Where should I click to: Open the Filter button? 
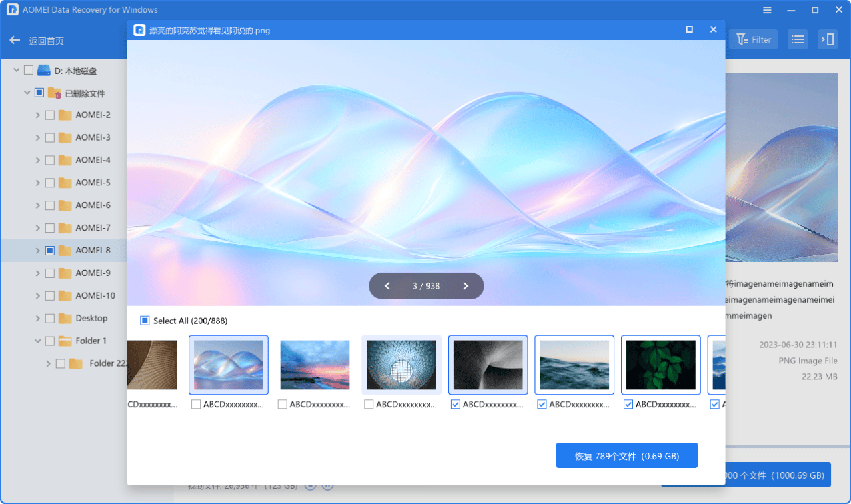pyautogui.click(x=754, y=40)
